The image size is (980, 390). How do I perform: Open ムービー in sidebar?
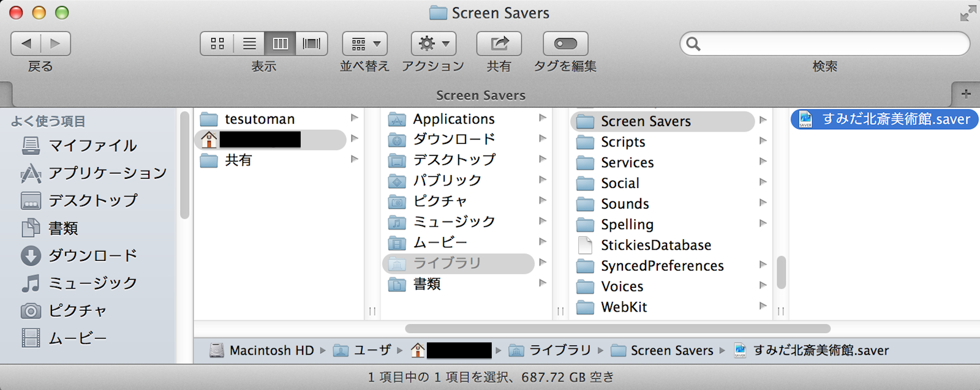click(64, 338)
